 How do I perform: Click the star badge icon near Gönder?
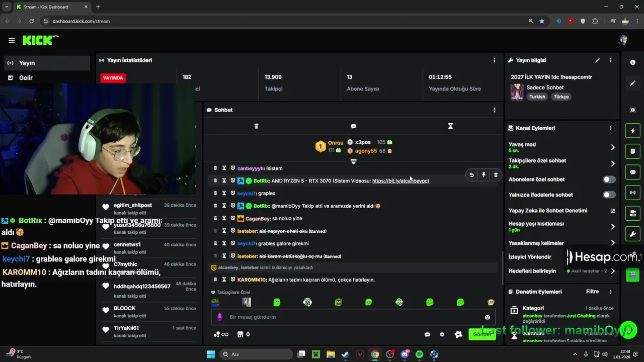(x=458, y=334)
